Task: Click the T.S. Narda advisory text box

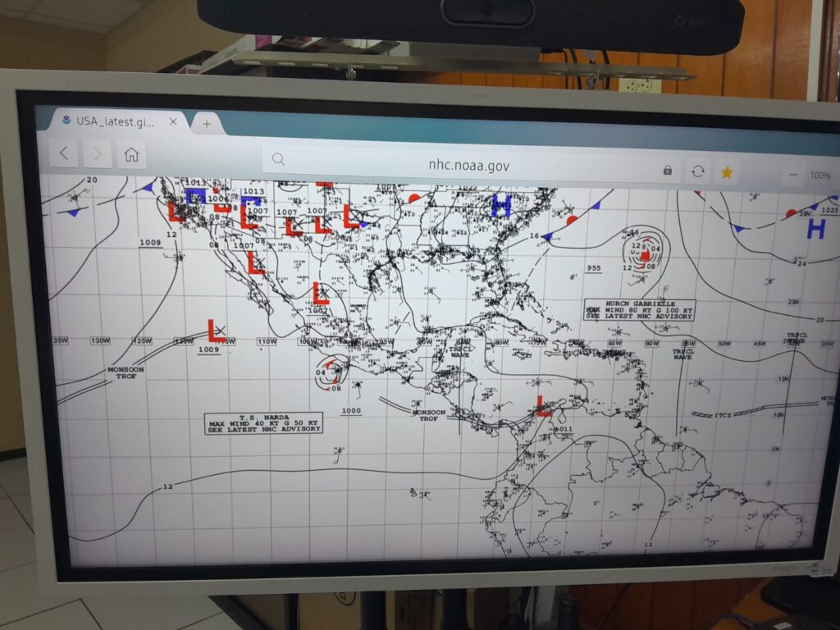Action: coord(263,422)
